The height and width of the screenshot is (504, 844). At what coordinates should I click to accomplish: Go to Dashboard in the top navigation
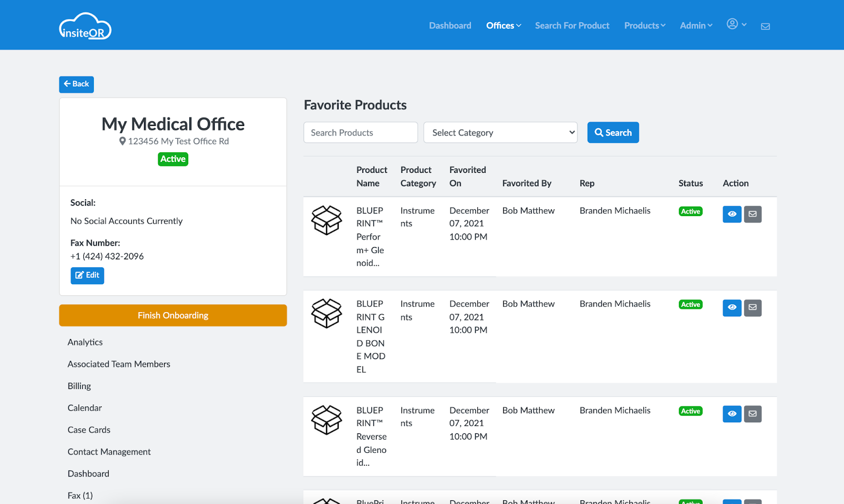450,25
